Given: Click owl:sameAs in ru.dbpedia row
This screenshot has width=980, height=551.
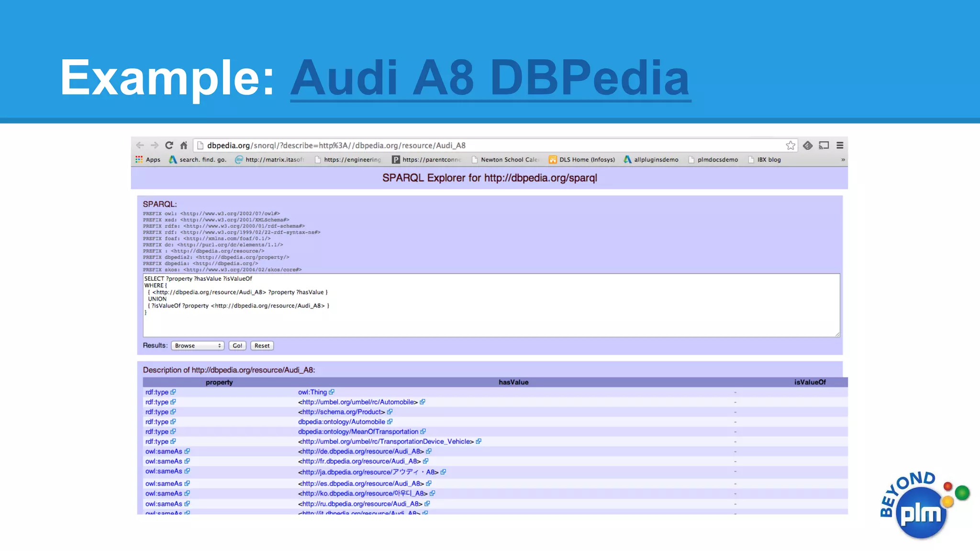Looking at the screenshot, I should coord(164,504).
